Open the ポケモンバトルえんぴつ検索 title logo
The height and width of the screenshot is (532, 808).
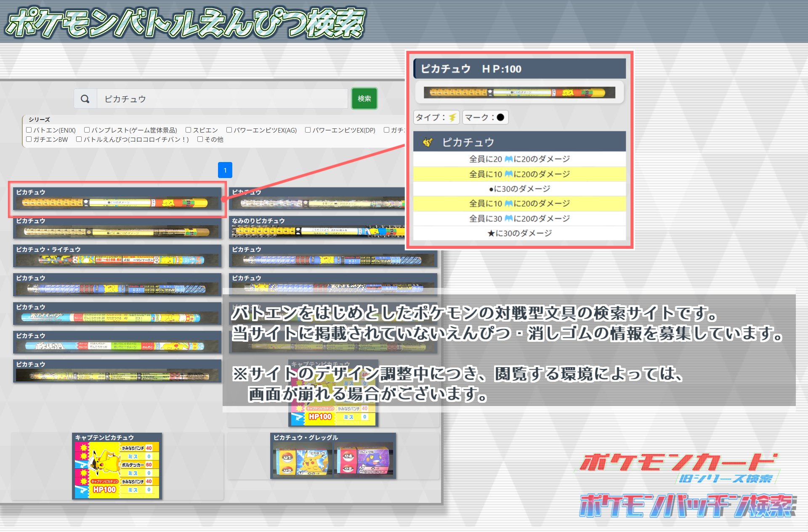pos(185,23)
